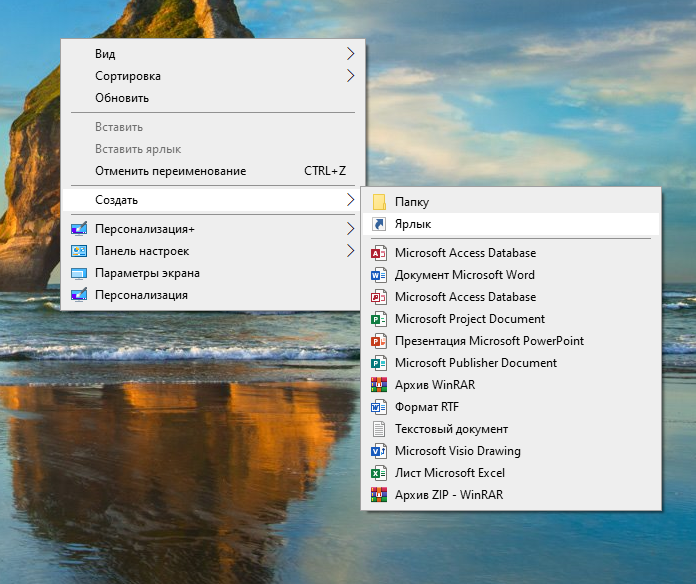
Task: Click the Publisher icon for Microsoft Publisher Document
Action: tap(379, 363)
